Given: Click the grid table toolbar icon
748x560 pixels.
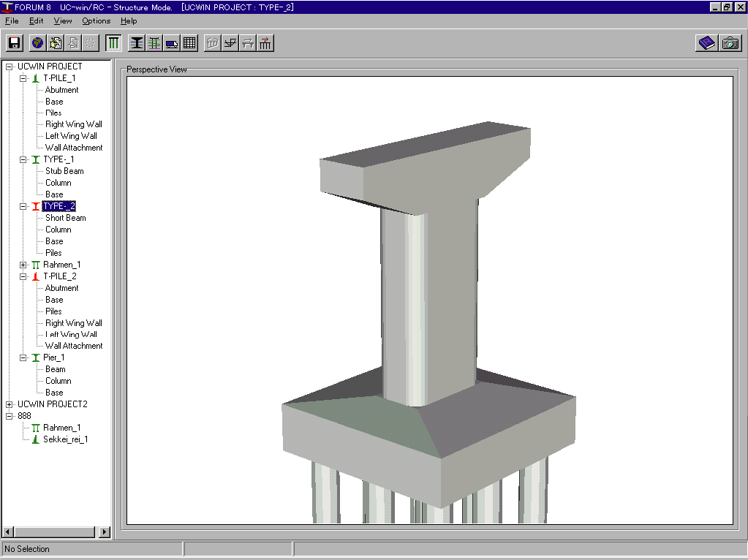Looking at the screenshot, I should (189, 43).
